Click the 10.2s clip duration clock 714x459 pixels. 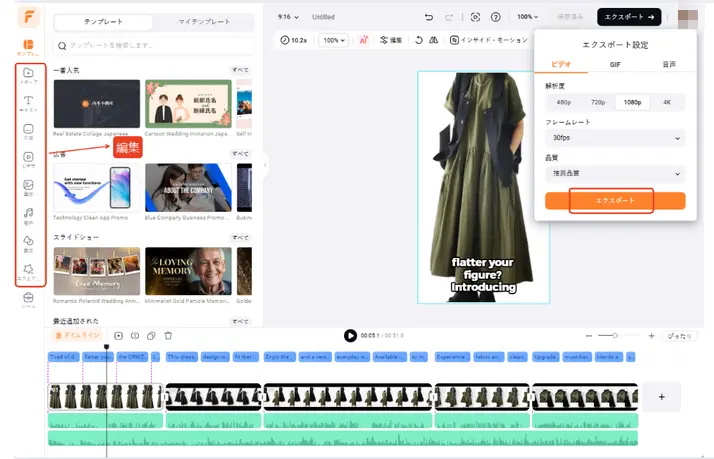tap(294, 40)
